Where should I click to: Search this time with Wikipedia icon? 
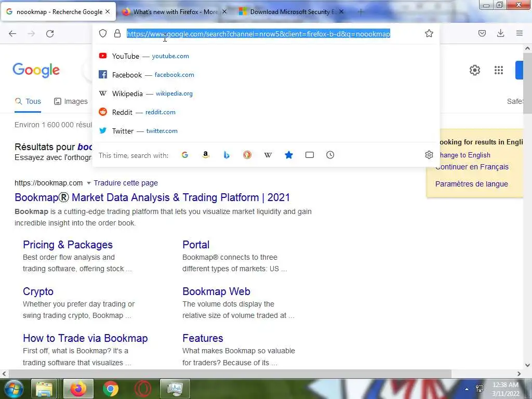tap(268, 155)
